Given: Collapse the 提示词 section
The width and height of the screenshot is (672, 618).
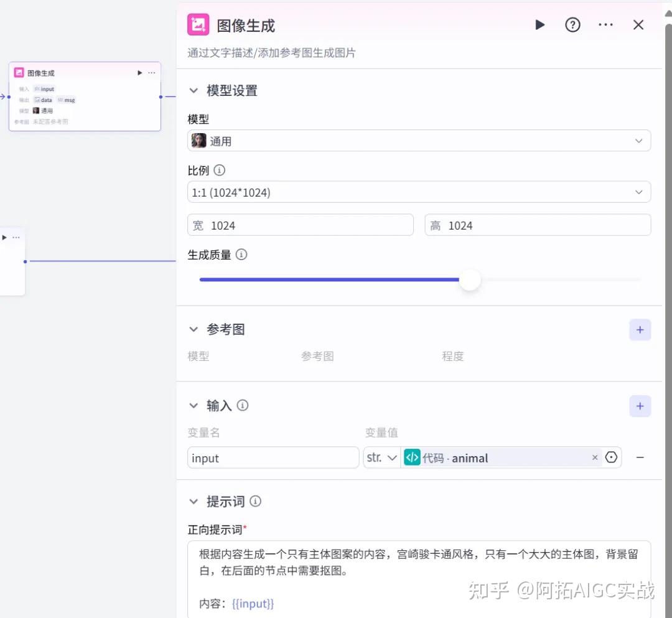Looking at the screenshot, I should click(x=194, y=502).
